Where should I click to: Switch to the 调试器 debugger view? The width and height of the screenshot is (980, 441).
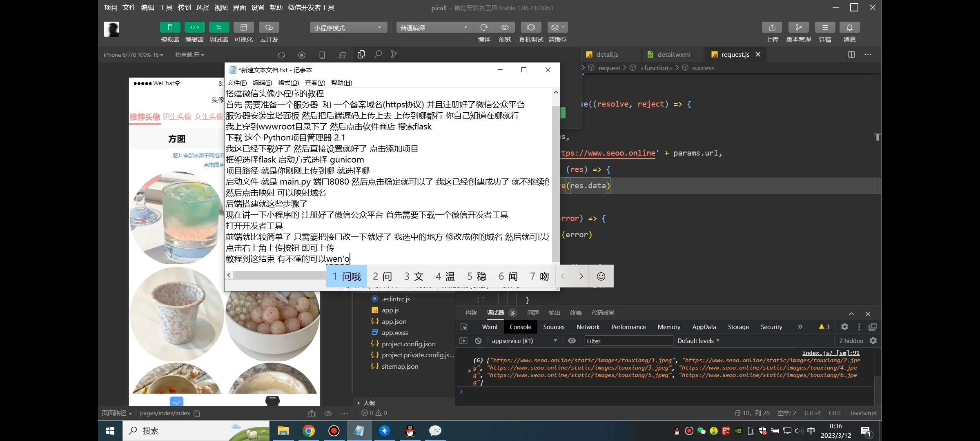coord(219,32)
